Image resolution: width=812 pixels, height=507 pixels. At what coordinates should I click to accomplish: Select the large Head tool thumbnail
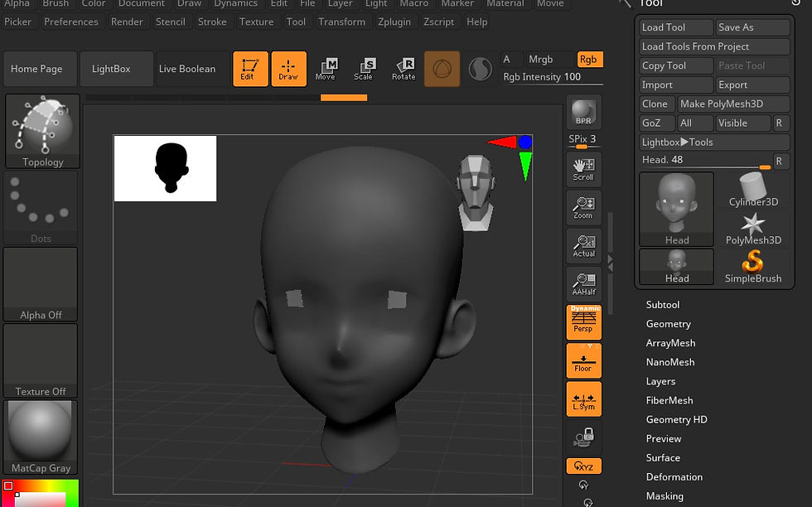click(x=676, y=210)
